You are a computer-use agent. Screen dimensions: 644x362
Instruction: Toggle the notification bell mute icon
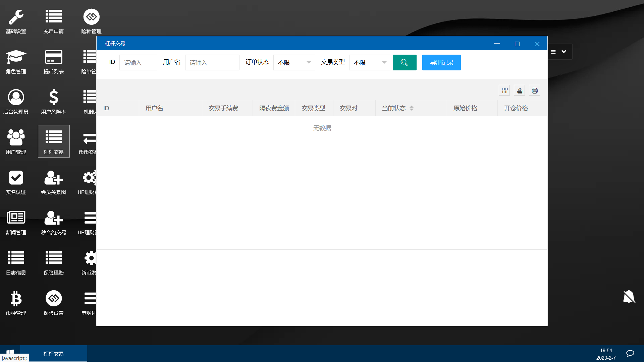click(629, 297)
